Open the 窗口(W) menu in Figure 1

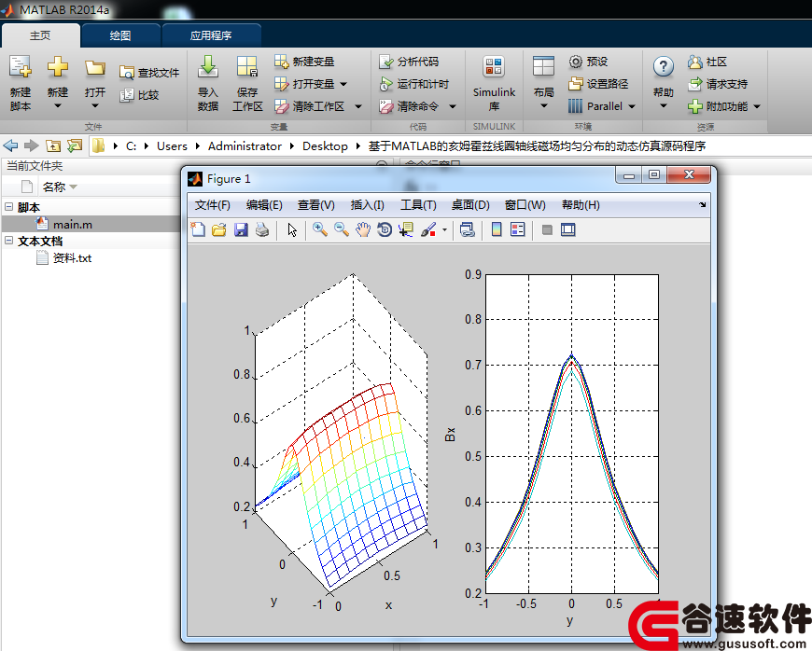(x=525, y=205)
